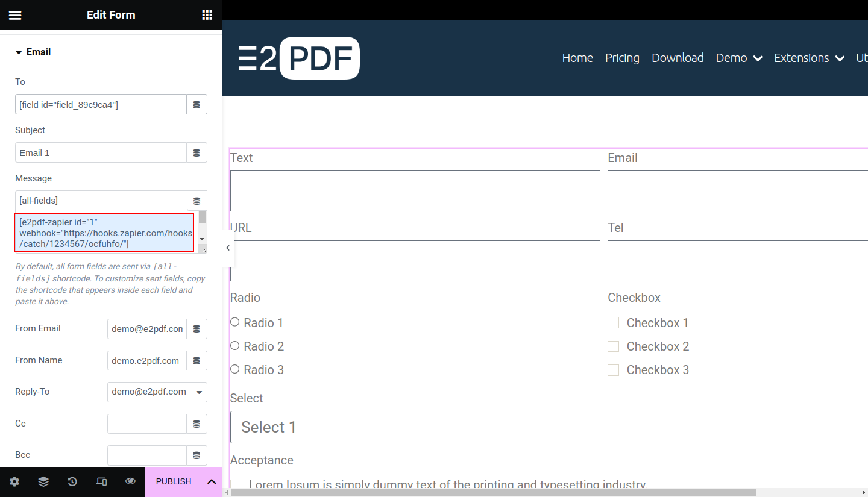
Task: Click dynamic tags icon beside From Email
Action: (197, 329)
